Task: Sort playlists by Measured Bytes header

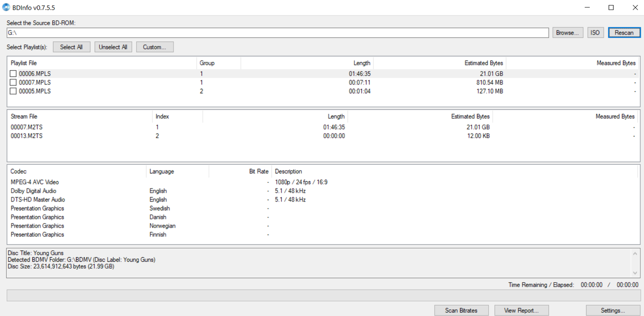Action: tap(573, 63)
